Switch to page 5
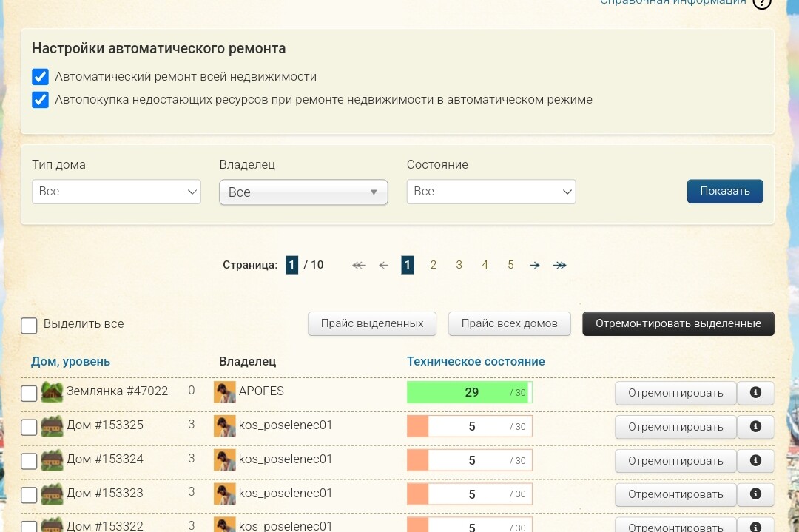The image size is (799, 532). 510,266
